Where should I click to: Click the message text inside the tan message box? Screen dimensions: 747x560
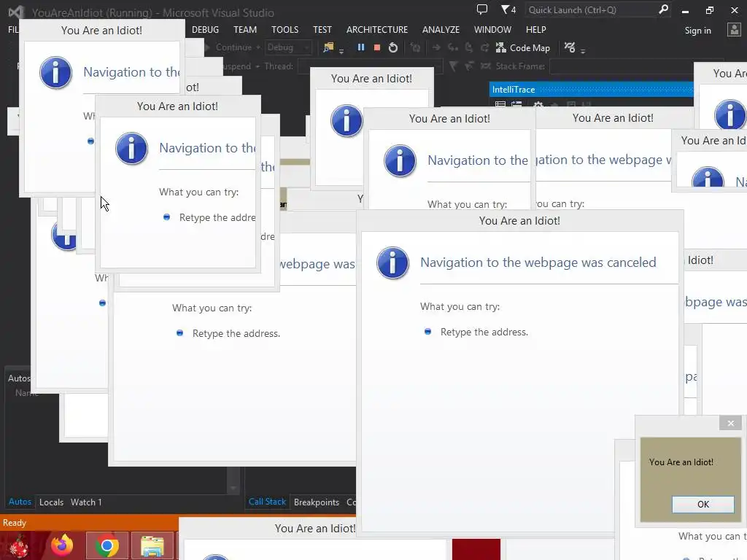[681, 462]
